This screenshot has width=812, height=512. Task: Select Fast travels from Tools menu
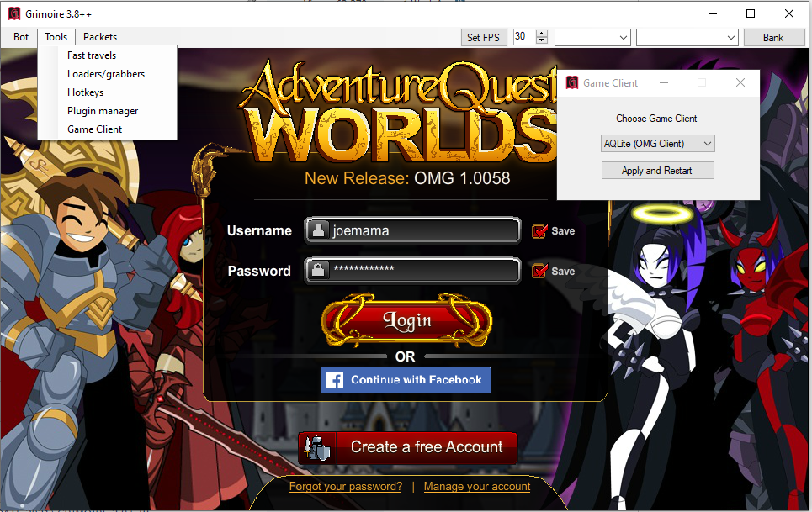pyautogui.click(x=107, y=55)
